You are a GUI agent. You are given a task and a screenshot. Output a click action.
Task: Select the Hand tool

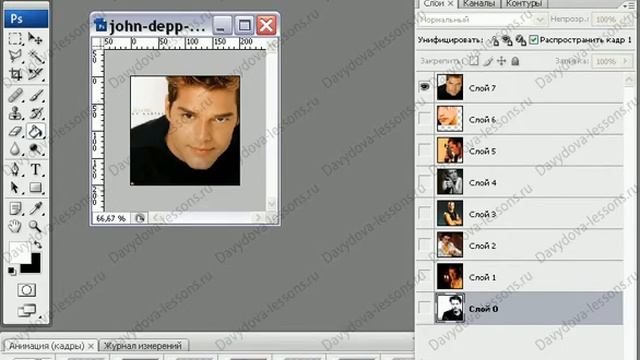[16, 226]
